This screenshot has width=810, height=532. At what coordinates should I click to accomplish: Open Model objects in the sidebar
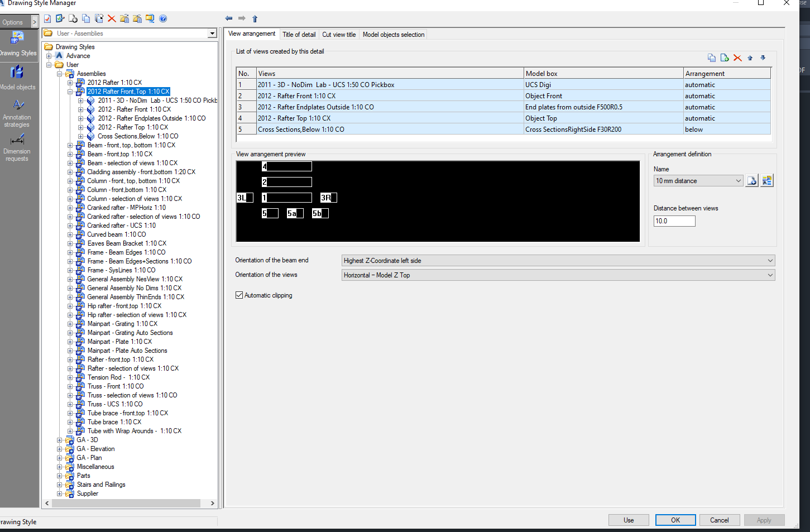(x=17, y=77)
